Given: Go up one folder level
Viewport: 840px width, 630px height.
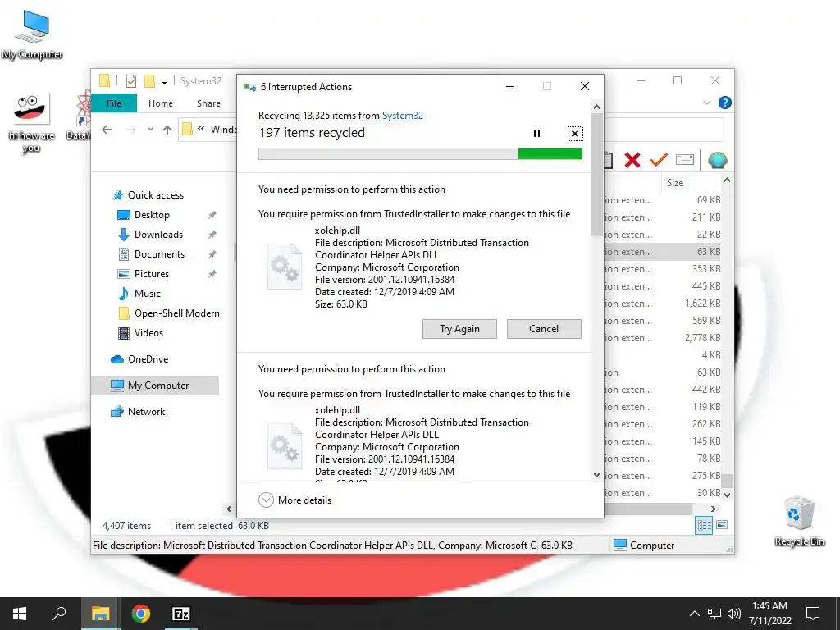Looking at the screenshot, I should click(167, 130).
